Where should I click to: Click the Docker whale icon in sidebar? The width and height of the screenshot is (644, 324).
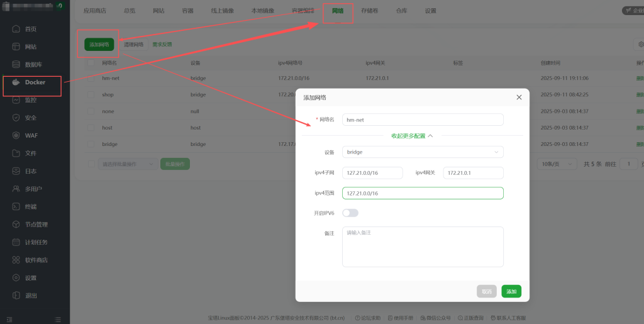pyautogui.click(x=16, y=82)
